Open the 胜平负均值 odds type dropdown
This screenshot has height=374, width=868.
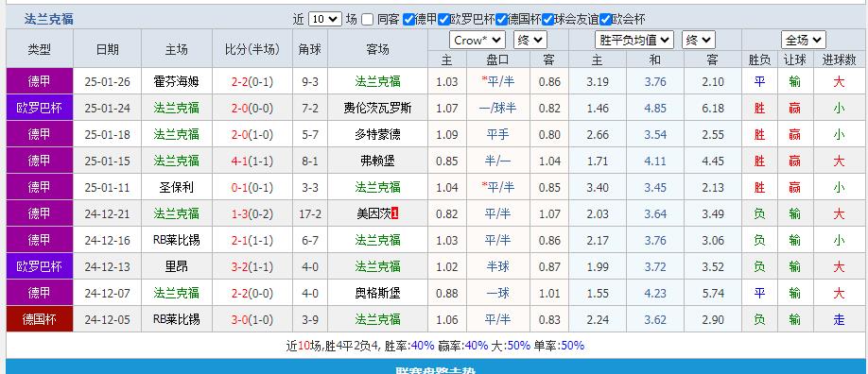point(634,40)
